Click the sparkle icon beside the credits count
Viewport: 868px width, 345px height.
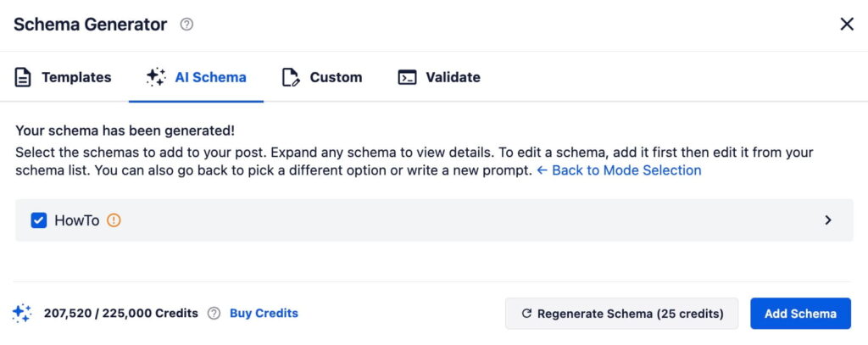[x=22, y=313]
